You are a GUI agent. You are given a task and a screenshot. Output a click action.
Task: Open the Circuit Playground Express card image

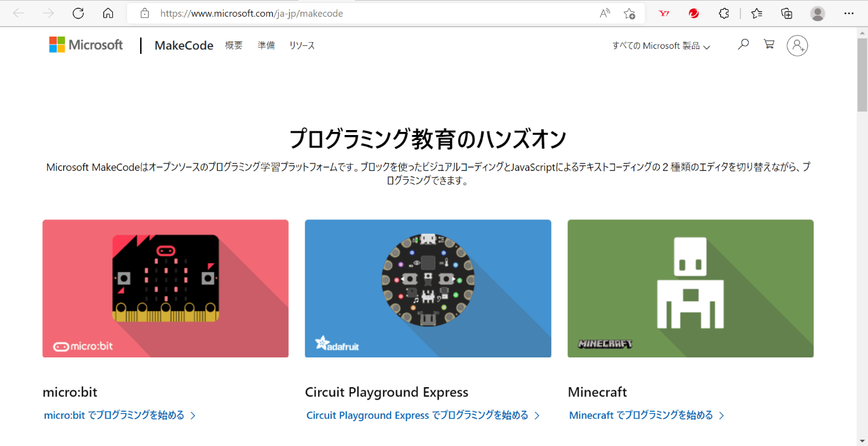point(428,289)
